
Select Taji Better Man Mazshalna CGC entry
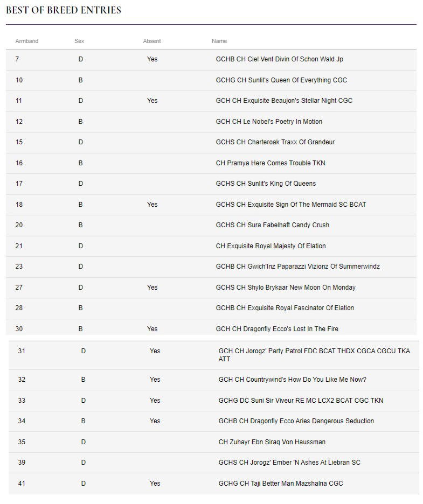pos(213,484)
